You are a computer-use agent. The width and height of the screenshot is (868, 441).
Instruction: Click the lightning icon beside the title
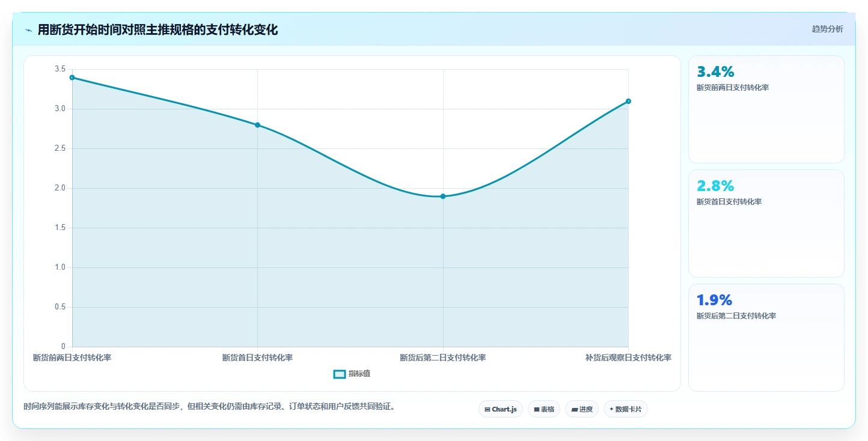[x=28, y=30]
